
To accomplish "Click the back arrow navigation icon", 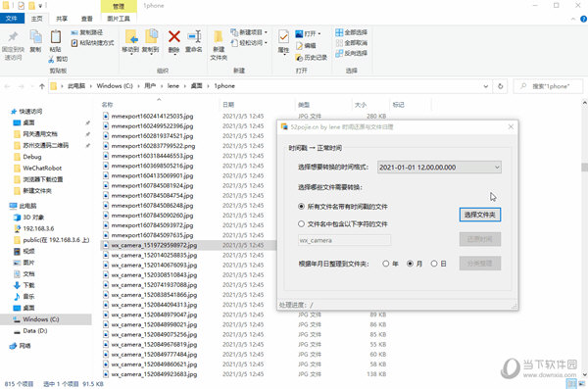I will [x=7, y=86].
